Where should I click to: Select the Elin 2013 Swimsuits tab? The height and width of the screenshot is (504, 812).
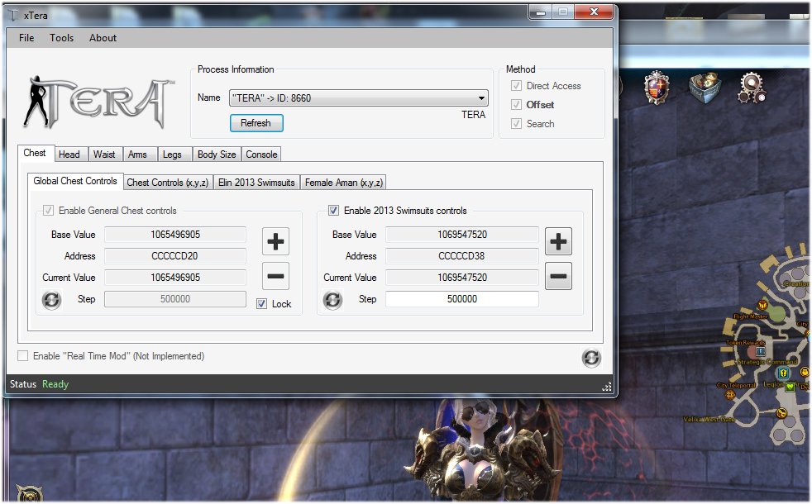[x=256, y=183]
